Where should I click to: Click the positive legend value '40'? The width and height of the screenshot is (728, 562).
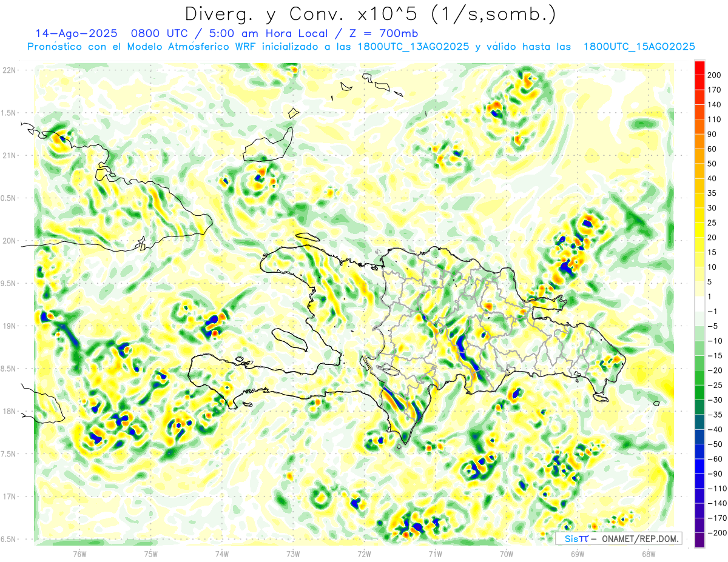point(713,179)
